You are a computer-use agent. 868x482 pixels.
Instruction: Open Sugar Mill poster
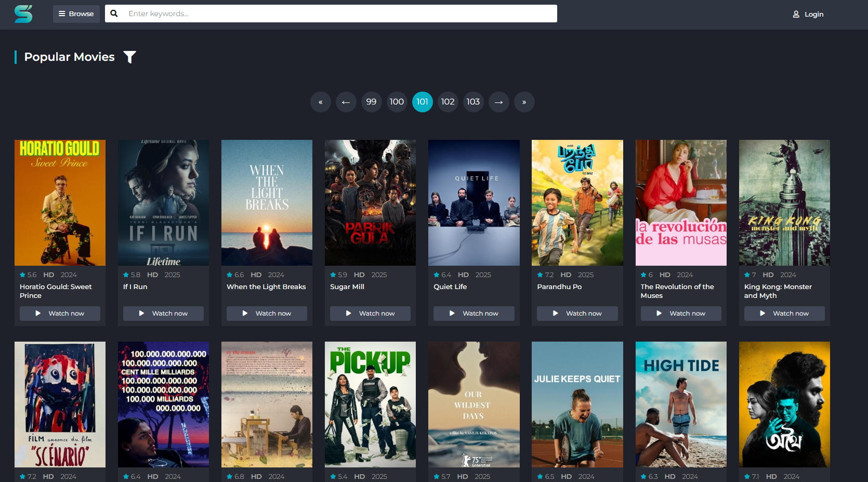(x=370, y=203)
